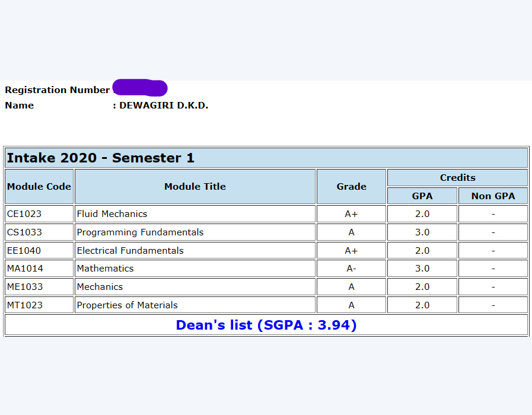Select the A- grade for Mathematics

click(x=351, y=268)
